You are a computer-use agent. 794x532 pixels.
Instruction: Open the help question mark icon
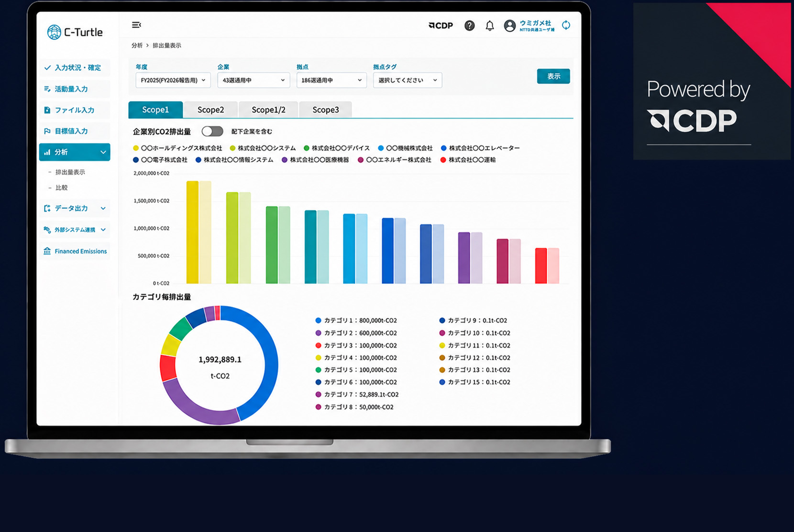click(470, 26)
